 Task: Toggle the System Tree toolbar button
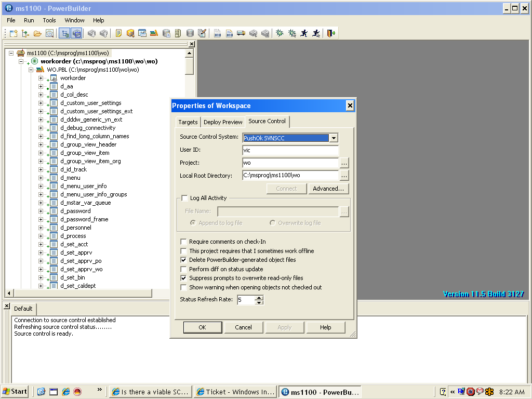point(65,33)
